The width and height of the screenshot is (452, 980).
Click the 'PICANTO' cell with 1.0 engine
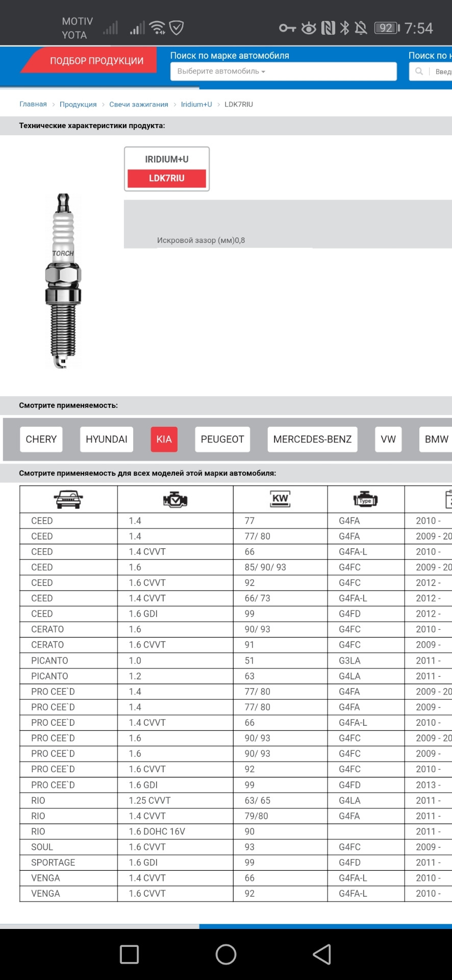[x=68, y=660]
